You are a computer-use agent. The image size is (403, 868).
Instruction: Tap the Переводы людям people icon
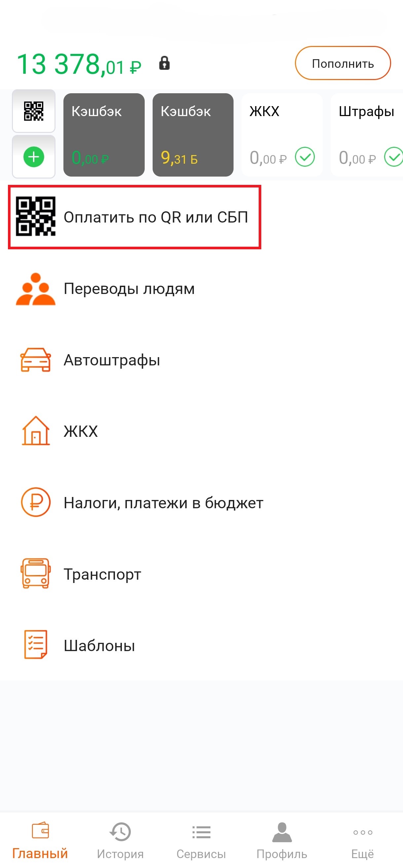pos(36,289)
